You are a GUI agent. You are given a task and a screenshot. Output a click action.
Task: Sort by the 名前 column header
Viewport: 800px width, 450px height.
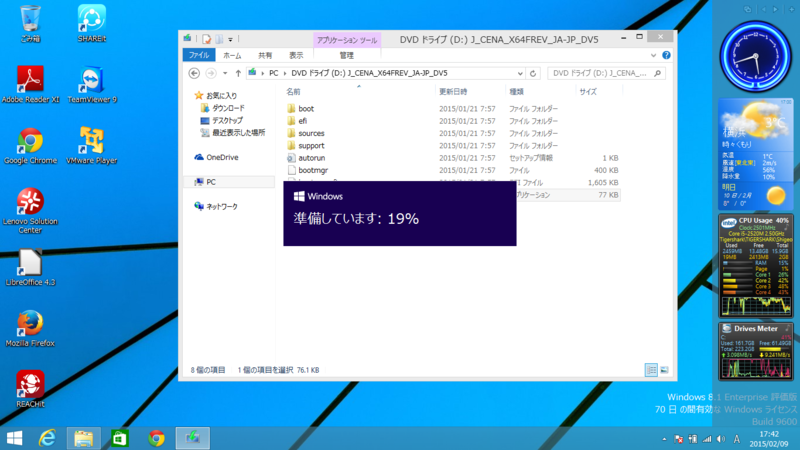(x=293, y=92)
